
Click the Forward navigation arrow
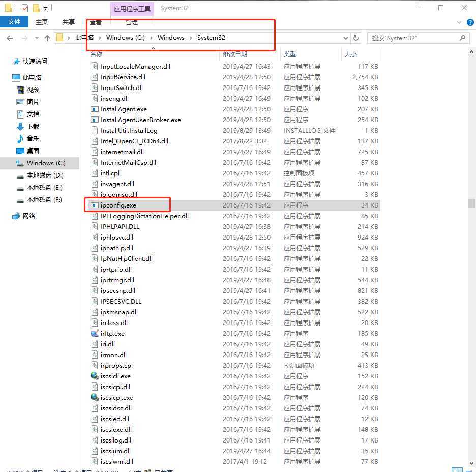(x=25, y=38)
